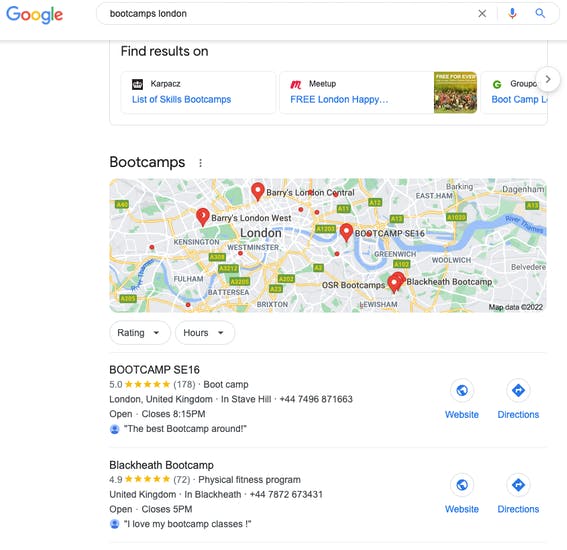Start voice search with microphone icon
This screenshot has width=567, height=550.
tap(512, 14)
